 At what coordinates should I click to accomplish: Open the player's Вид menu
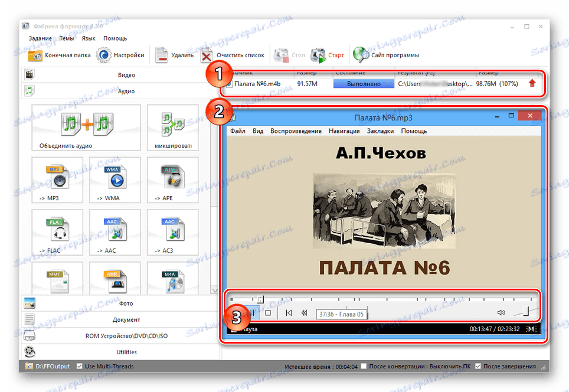[x=258, y=131]
